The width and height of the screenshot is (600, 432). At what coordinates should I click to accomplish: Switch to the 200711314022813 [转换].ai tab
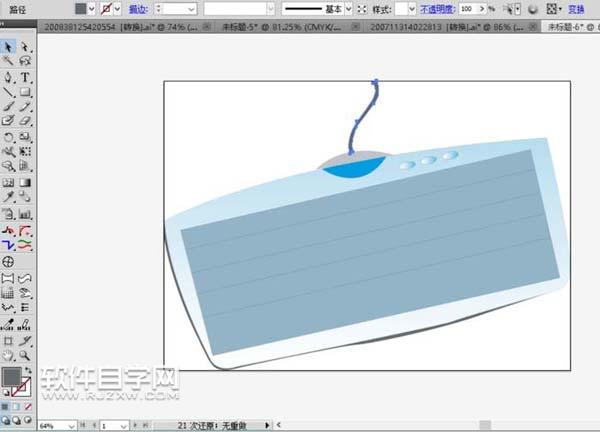tap(447, 27)
